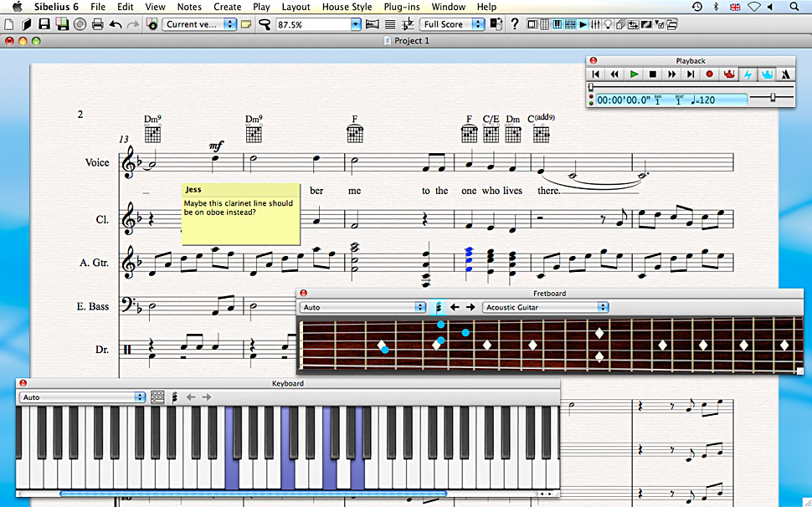Click the 87.5% zoom percentage field

[x=313, y=24]
